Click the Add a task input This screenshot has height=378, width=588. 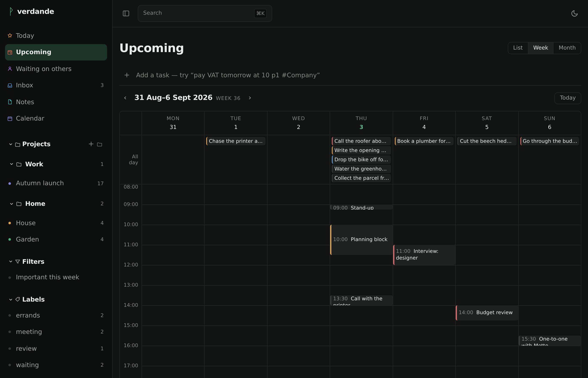point(350,75)
